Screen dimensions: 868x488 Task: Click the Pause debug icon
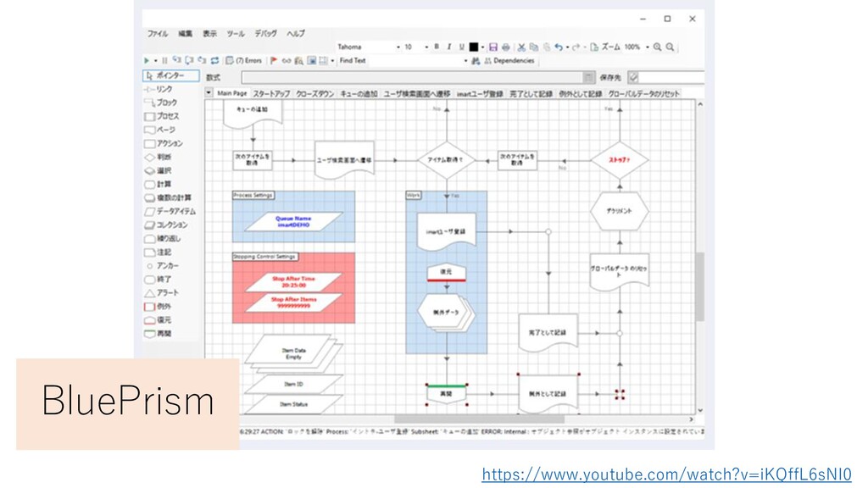[164, 60]
